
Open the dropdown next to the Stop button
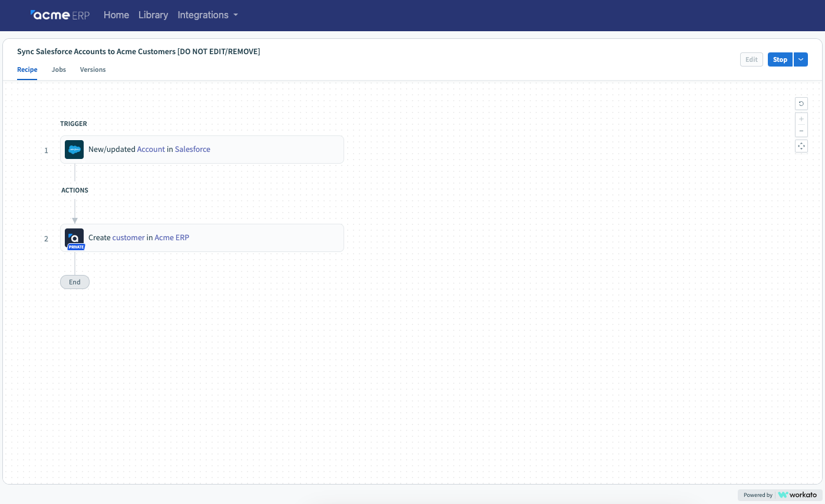pos(801,59)
